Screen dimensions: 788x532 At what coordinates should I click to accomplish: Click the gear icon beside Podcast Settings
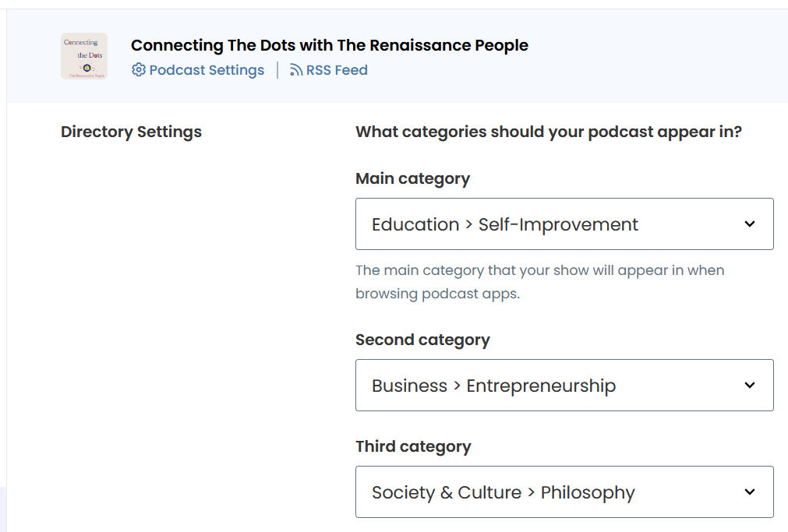(139, 70)
